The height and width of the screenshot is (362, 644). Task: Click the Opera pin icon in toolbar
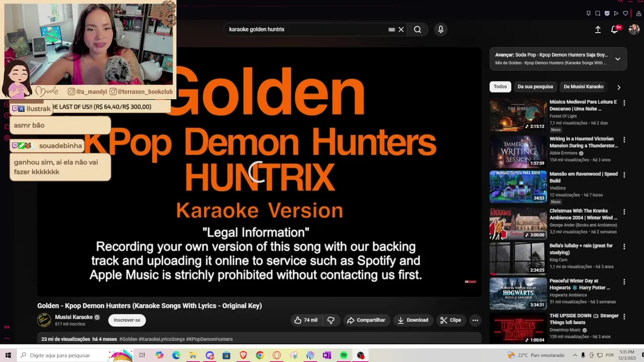coord(588,13)
